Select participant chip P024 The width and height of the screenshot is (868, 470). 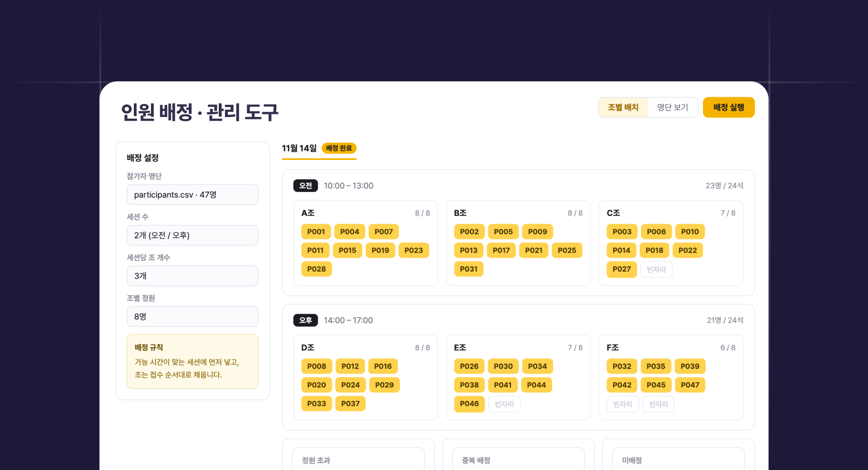click(x=350, y=385)
